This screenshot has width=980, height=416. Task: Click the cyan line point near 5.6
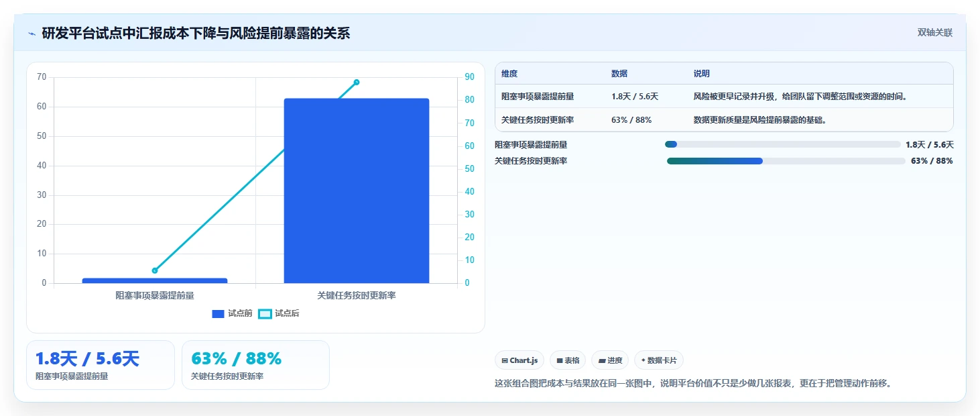pyautogui.click(x=155, y=270)
